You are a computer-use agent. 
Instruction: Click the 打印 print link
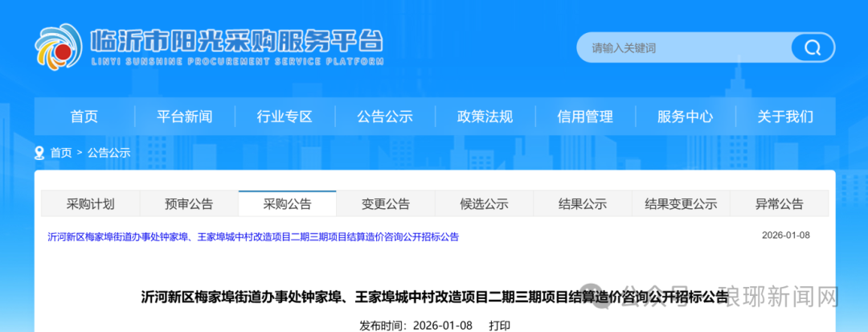point(499,326)
